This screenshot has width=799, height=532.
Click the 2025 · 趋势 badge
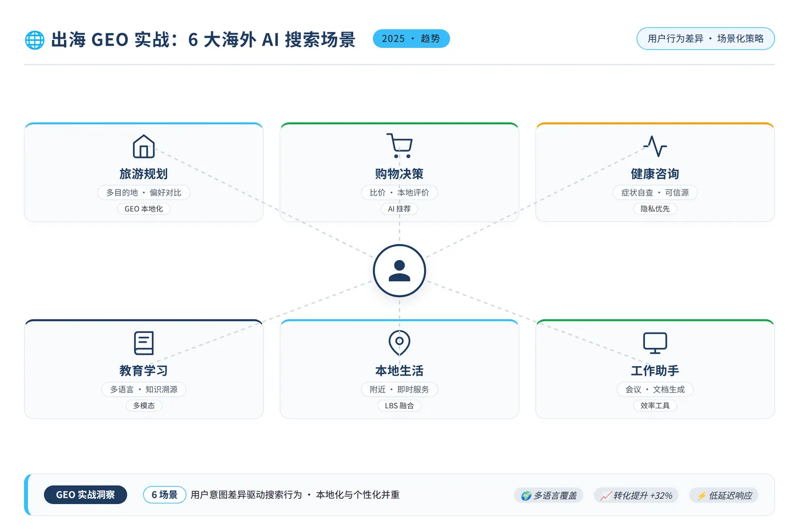411,39
